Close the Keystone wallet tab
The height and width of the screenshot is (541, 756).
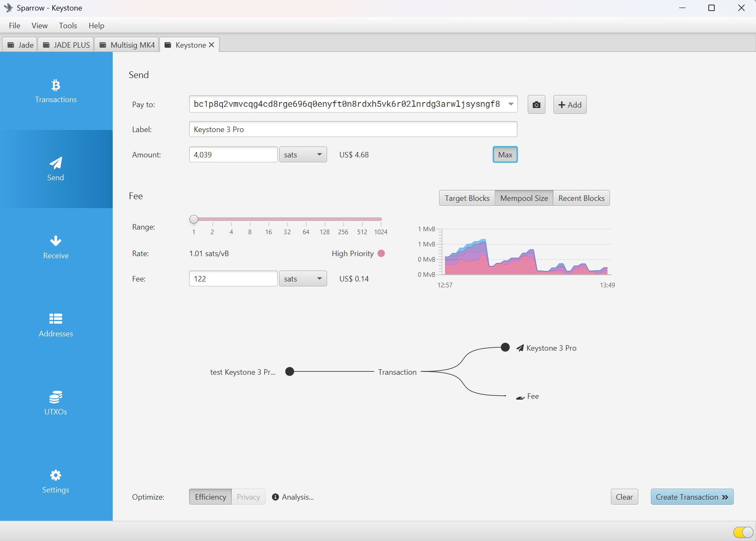click(211, 45)
